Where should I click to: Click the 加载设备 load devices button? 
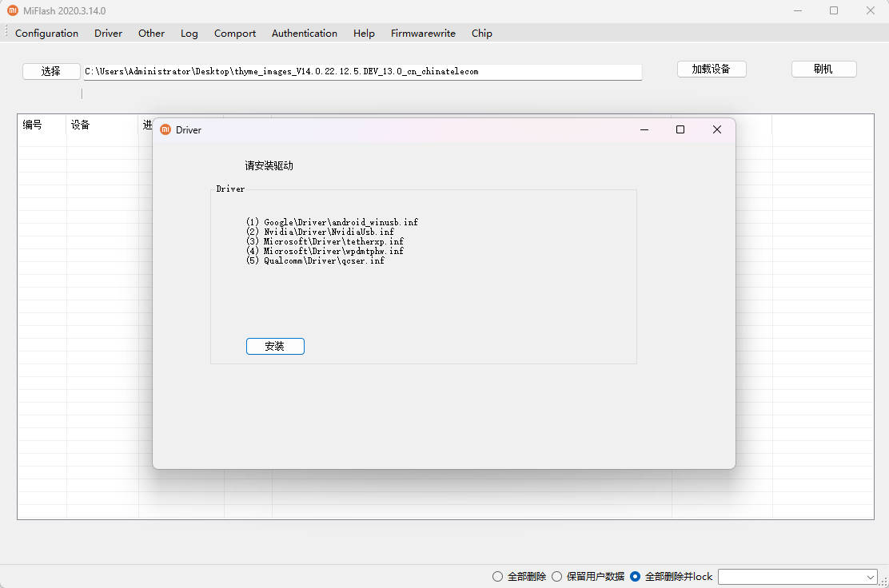pos(712,70)
